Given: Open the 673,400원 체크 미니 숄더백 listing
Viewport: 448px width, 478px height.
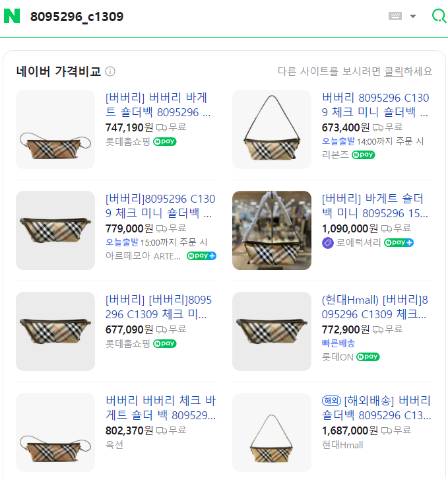Looking at the screenshot, I should click(375, 105).
